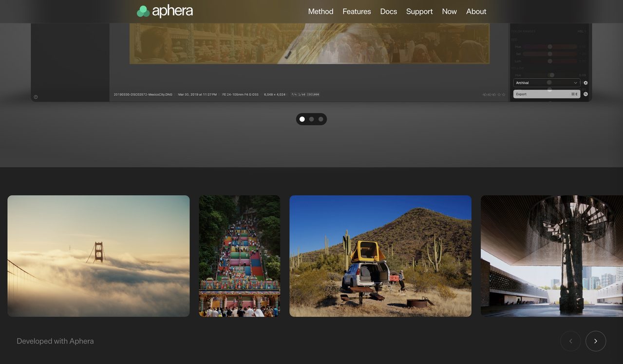Click the dimensions 6,048 × 4,024
This screenshot has height=364, width=623.
(x=275, y=94)
